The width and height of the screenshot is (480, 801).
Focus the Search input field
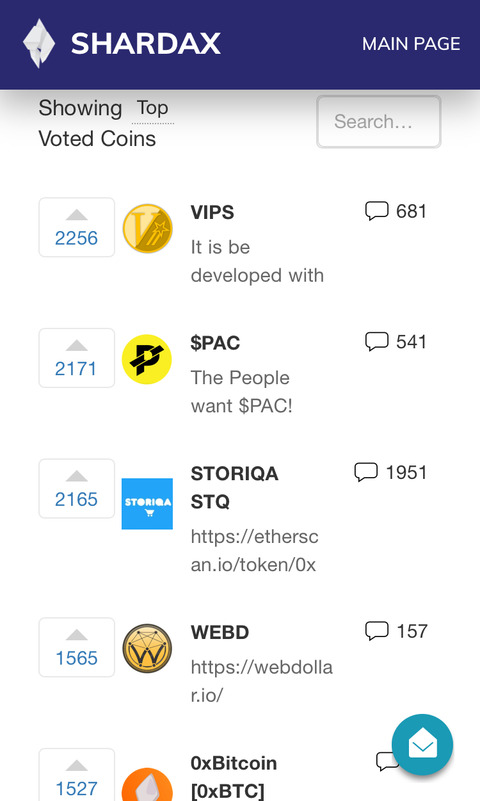pyautogui.click(x=378, y=122)
